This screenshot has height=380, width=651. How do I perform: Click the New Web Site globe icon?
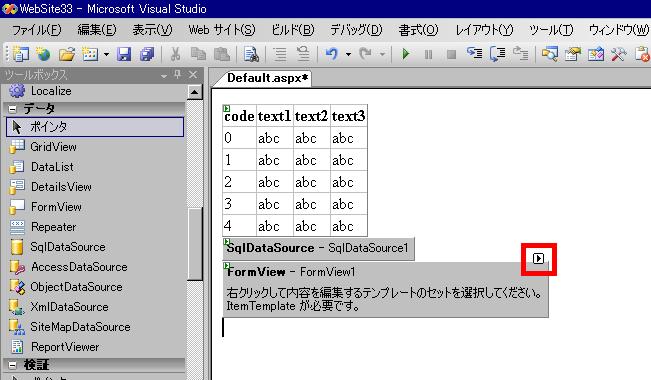pyautogui.click(x=43, y=54)
